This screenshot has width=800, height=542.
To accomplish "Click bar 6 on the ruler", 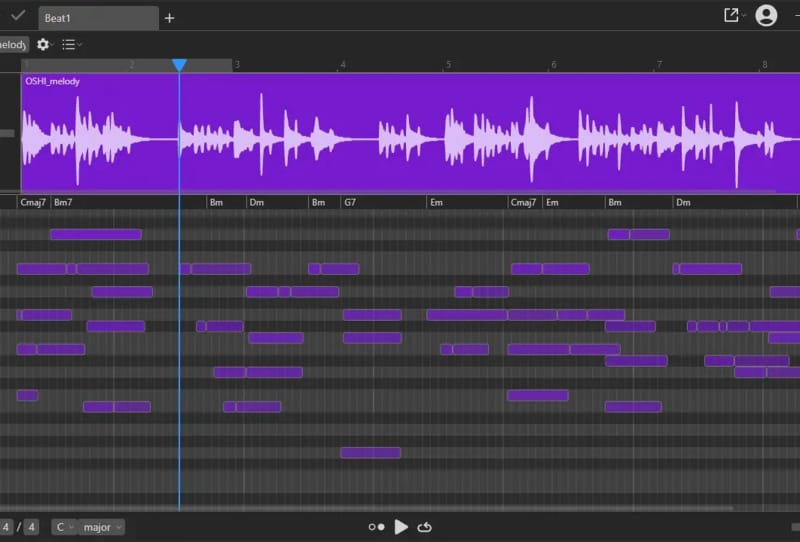I will [554, 65].
